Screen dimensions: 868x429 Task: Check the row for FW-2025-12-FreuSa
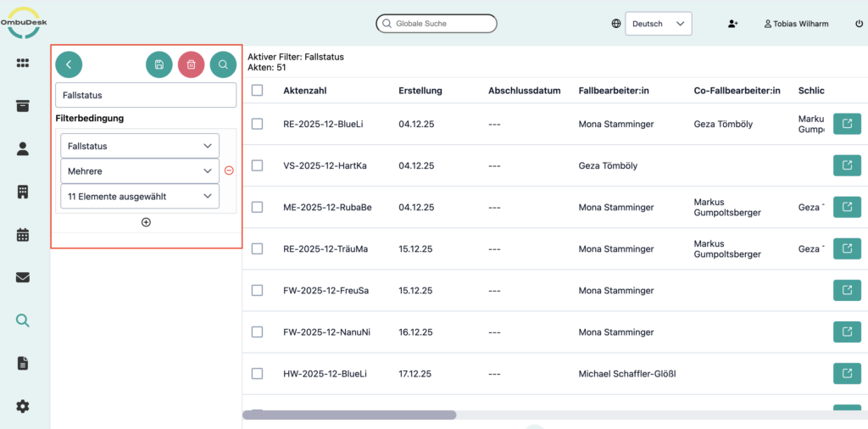(x=258, y=290)
